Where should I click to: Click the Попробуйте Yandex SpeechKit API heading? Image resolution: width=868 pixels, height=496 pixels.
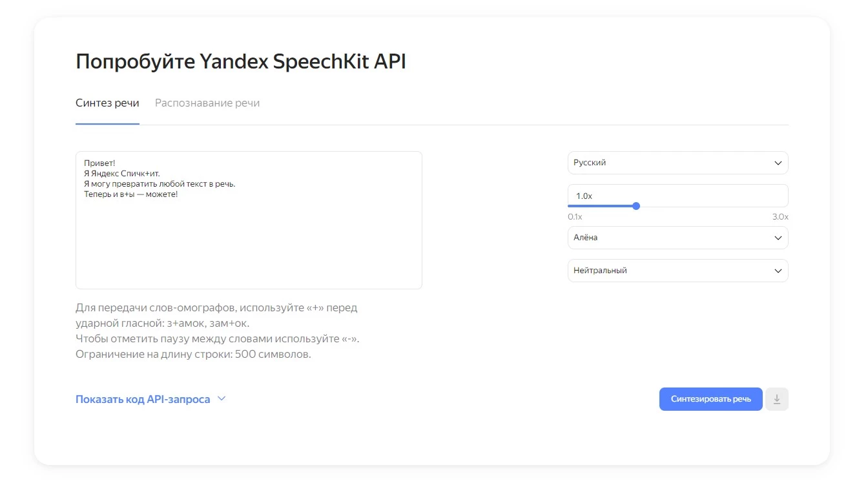pyautogui.click(x=240, y=62)
